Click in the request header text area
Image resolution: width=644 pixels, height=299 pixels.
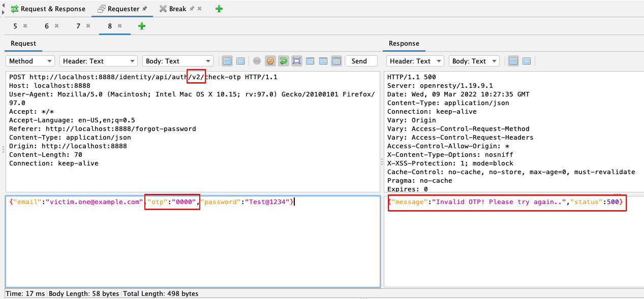point(193,131)
